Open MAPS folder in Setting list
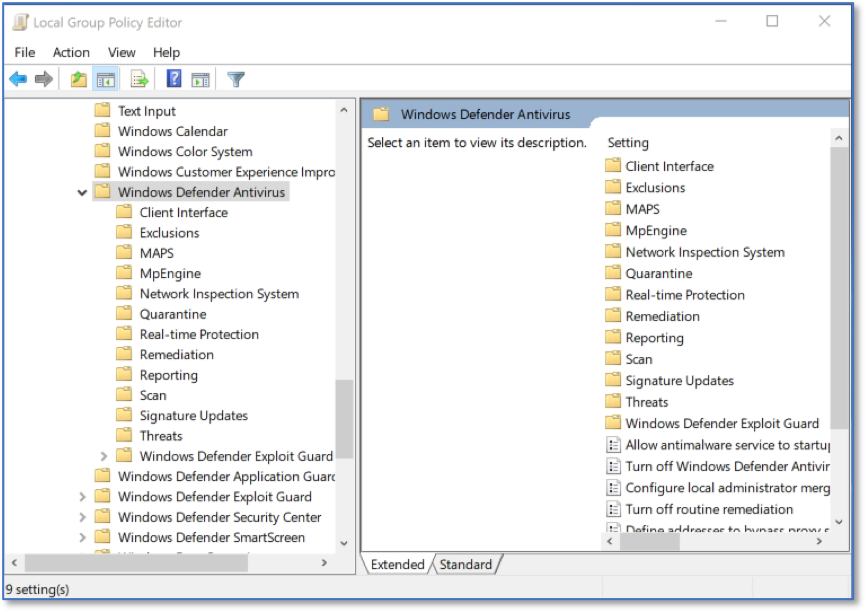 click(642, 209)
